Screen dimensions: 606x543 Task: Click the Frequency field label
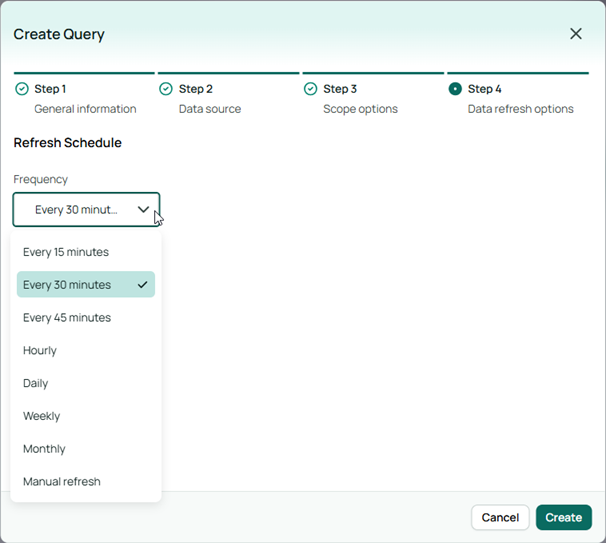coord(41,179)
